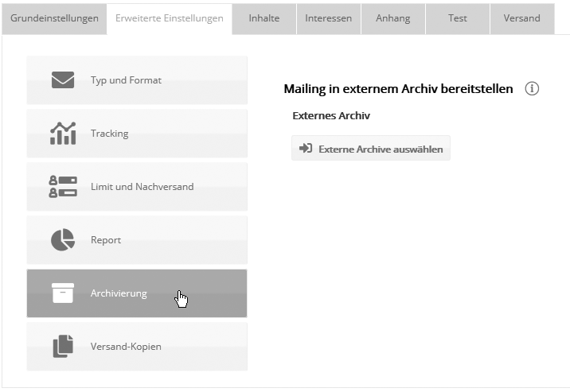570x392 pixels.
Task: Click the archive box icon for Archivierung
Action: [x=63, y=293]
